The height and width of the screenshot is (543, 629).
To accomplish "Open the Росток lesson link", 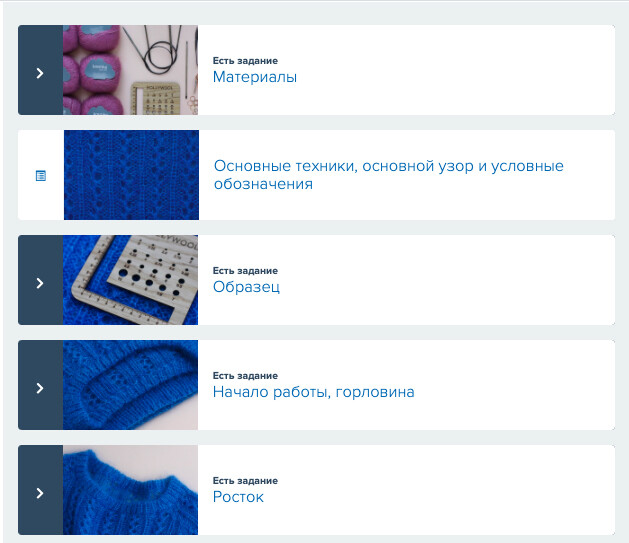I will 238,497.
